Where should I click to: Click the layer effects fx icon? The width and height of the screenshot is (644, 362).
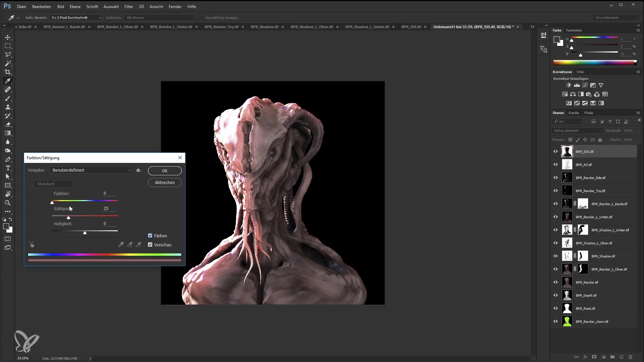point(585,357)
